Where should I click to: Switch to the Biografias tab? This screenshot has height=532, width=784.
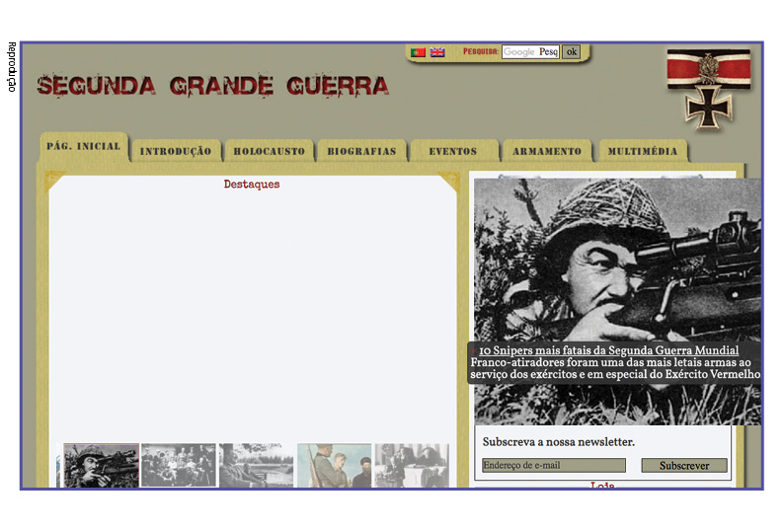361,152
